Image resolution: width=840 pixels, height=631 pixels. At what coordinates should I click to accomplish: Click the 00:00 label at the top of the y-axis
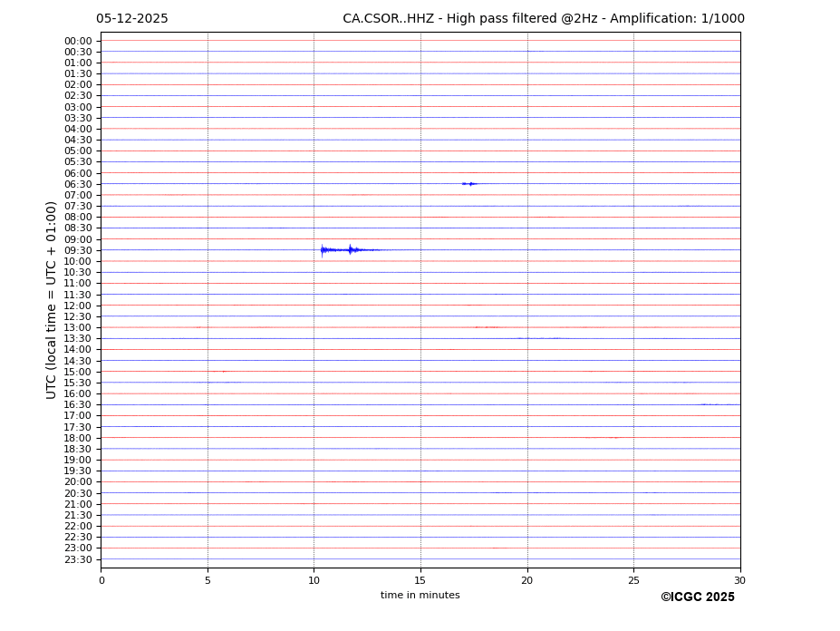78,41
